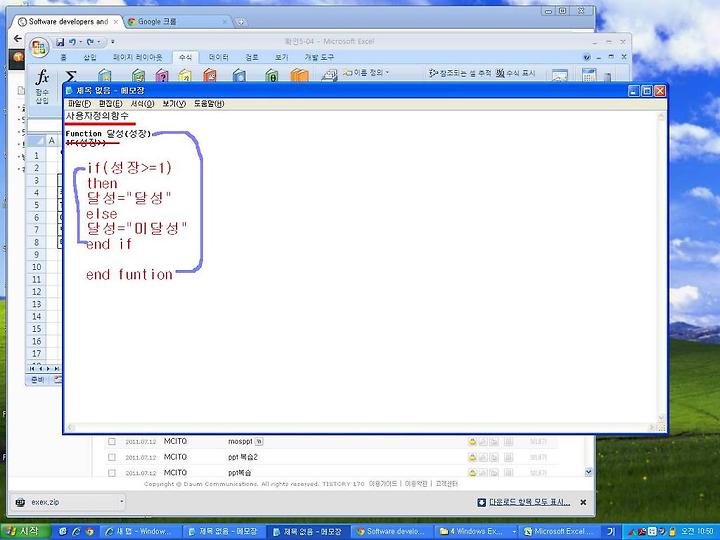Click the Korean IME indicator in the taskbar
This screenshot has width=720, height=540.
click(610, 531)
